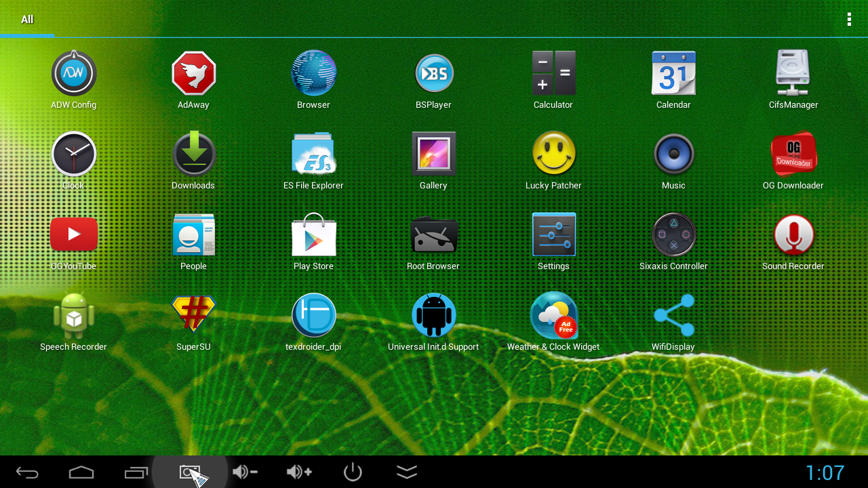Screen dimensions: 868x488
Task: Open the three-dot overflow menu
Action: click(x=849, y=20)
